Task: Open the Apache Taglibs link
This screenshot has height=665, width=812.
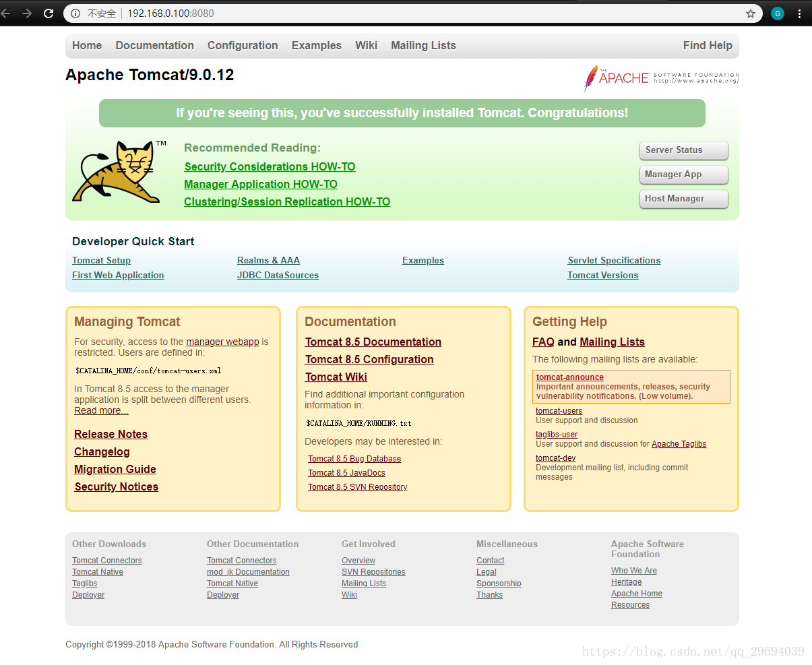Action: (679, 444)
